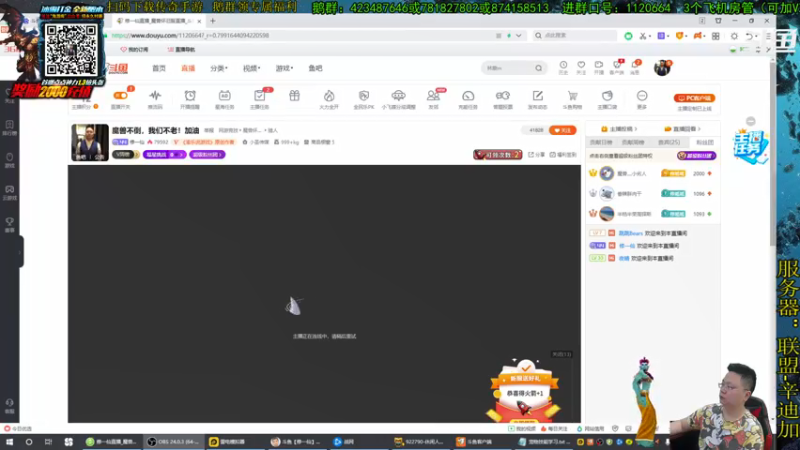Click the orange PC客户端 button
Viewport: 800px width, 450px height.
[694, 98]
